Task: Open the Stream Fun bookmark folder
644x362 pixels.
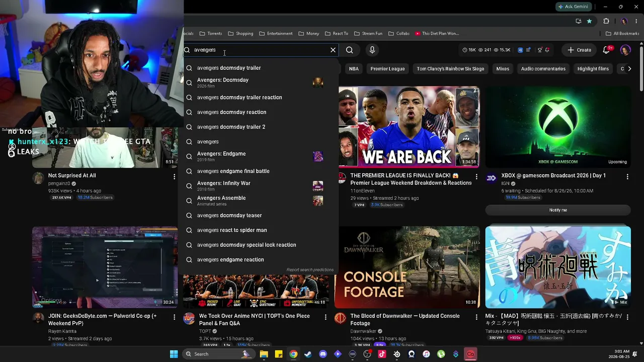Action: pyautogui.click(x=368, y=34)
